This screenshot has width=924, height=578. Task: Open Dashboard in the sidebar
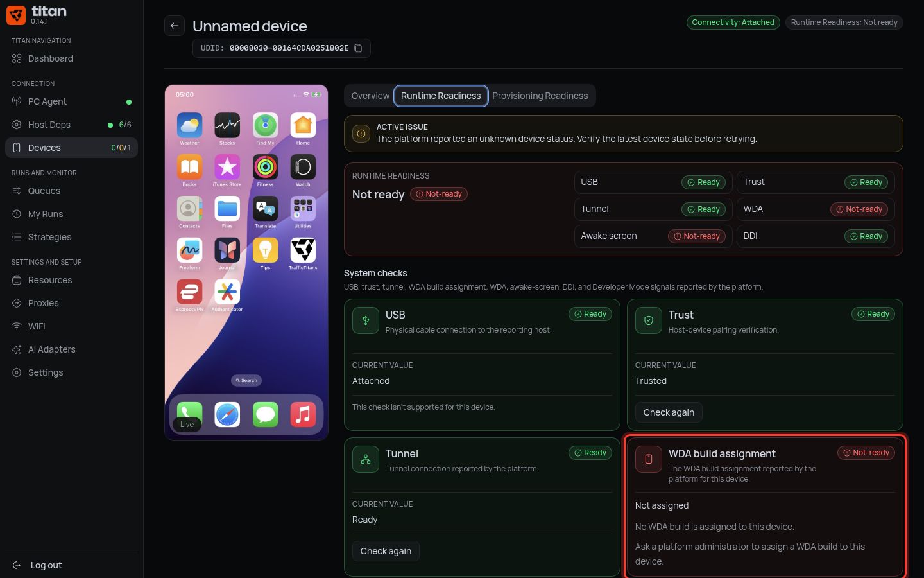pyautogui.click(x=71, y=58)
